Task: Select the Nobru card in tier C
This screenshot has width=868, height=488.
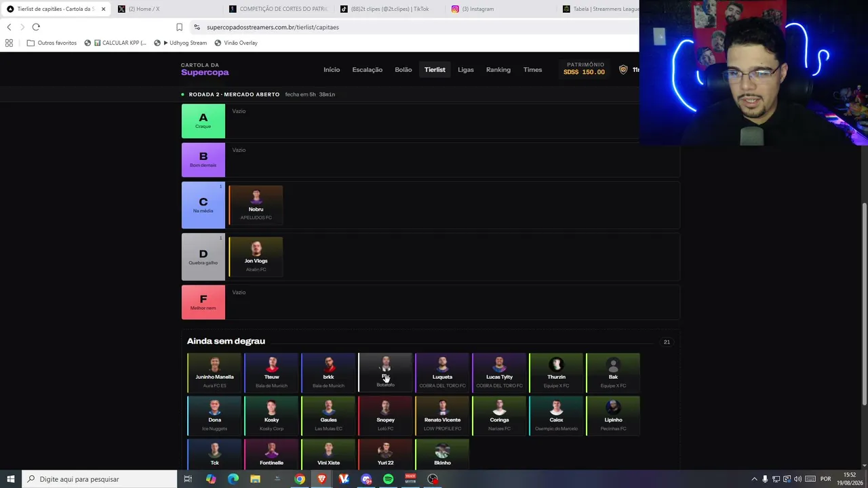Action: click(256, 205)
